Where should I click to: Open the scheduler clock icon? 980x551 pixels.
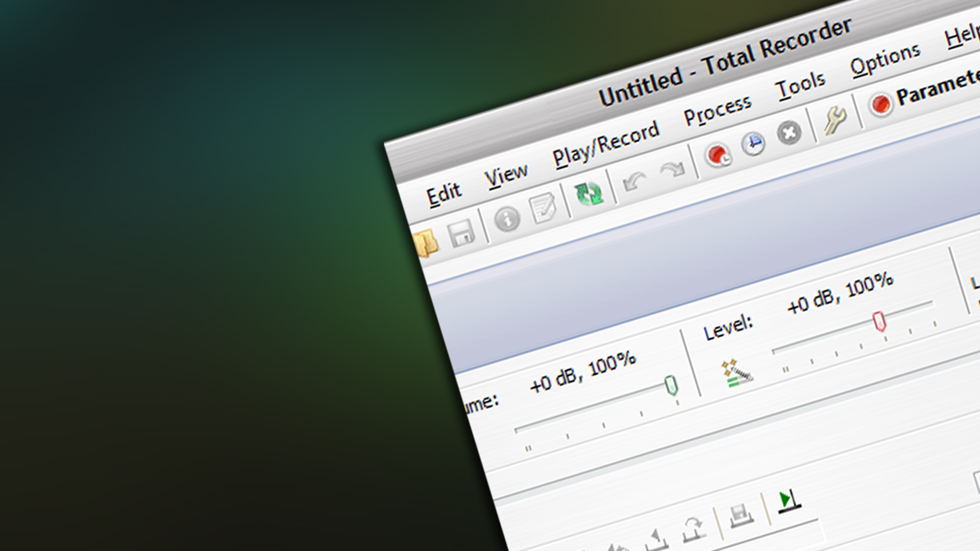(753, 144)
